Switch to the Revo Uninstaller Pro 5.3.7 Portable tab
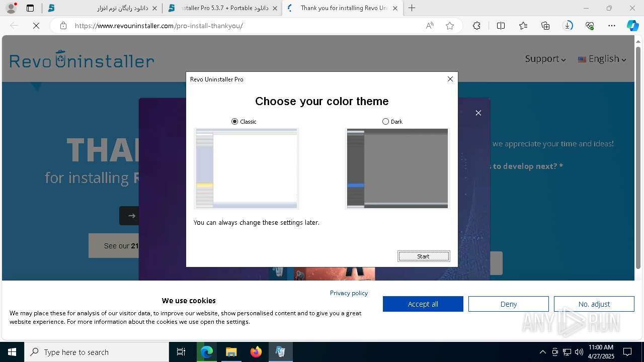This screenshot has width=644, height=362. (x=222, y=8)
